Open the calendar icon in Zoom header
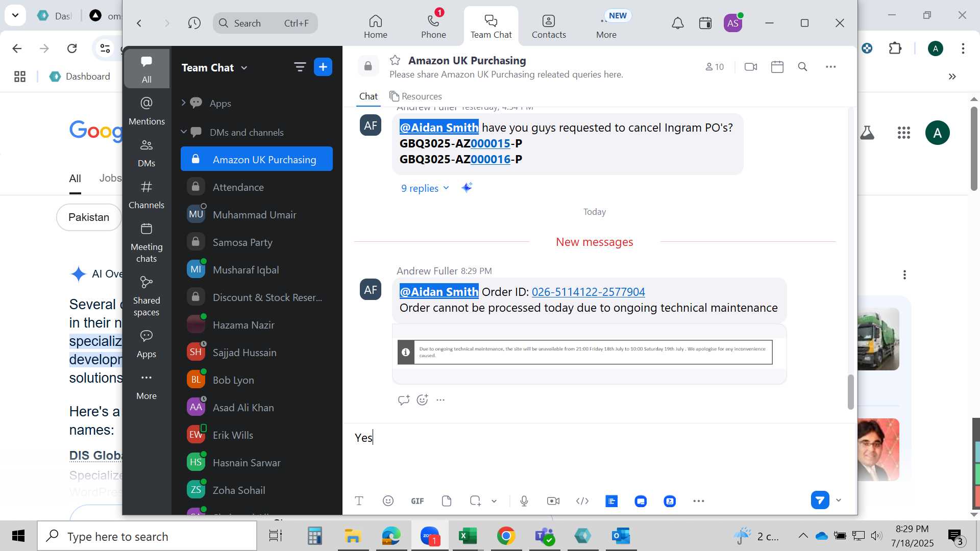 pos(705,23)
